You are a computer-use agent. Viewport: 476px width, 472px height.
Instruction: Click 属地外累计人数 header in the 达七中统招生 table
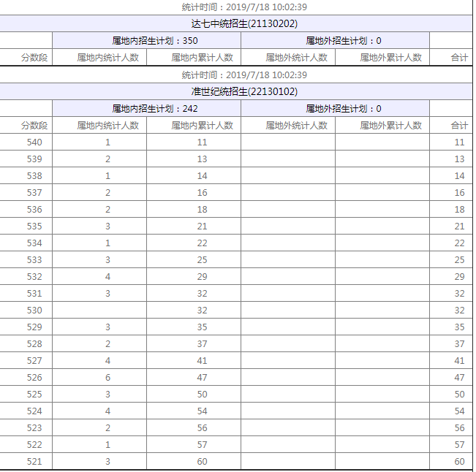click(390, 57)
